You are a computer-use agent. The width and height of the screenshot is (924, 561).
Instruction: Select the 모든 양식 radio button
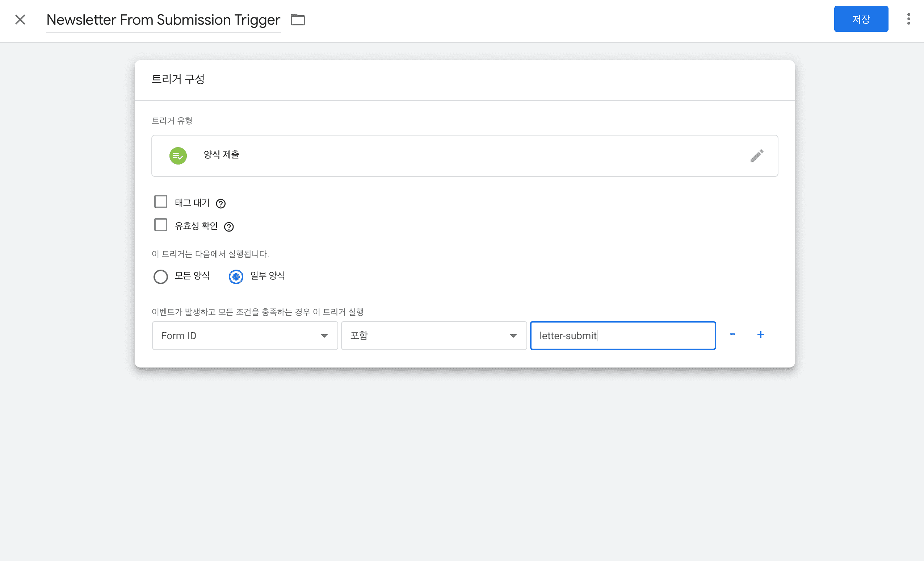click(x=160, y=277)
